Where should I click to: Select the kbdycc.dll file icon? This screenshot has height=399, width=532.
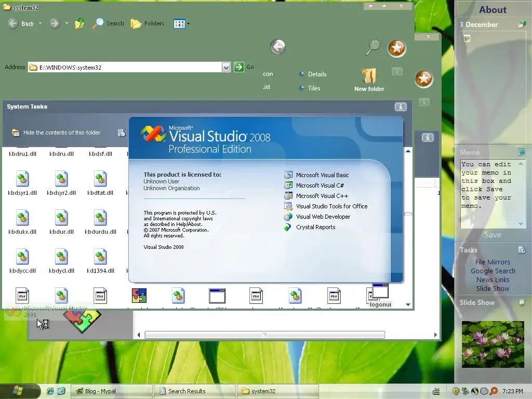coord(22,257)
